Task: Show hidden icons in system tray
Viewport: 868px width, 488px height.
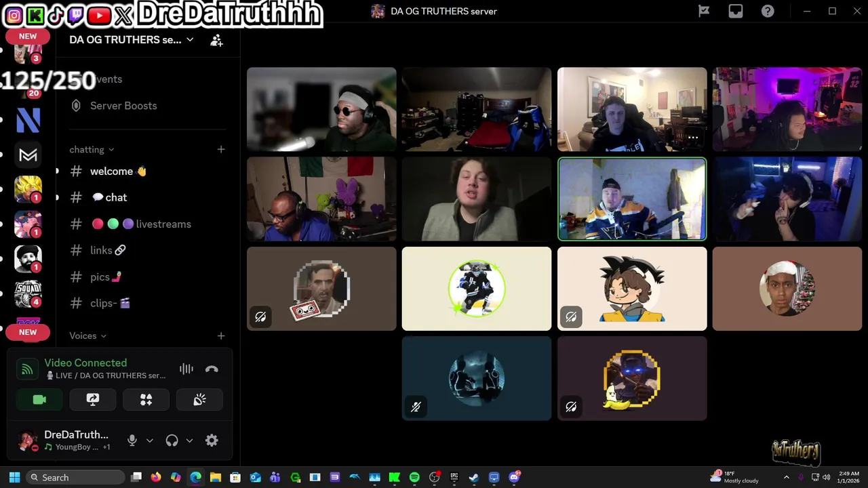Action: pos(786,477)
